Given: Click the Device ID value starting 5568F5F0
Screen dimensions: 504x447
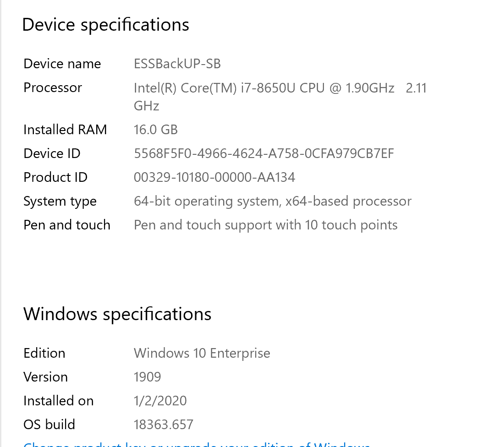Looking at the screenshot, I should click(263, 153).
